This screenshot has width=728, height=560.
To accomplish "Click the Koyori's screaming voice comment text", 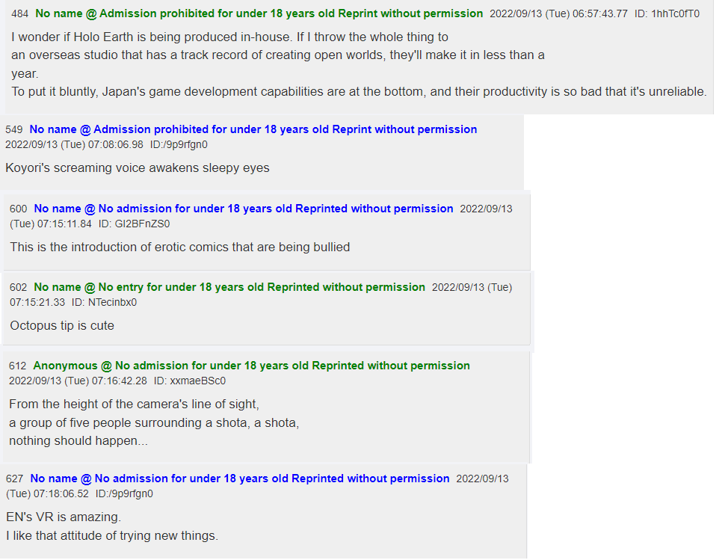I will (x=138, y=167).
